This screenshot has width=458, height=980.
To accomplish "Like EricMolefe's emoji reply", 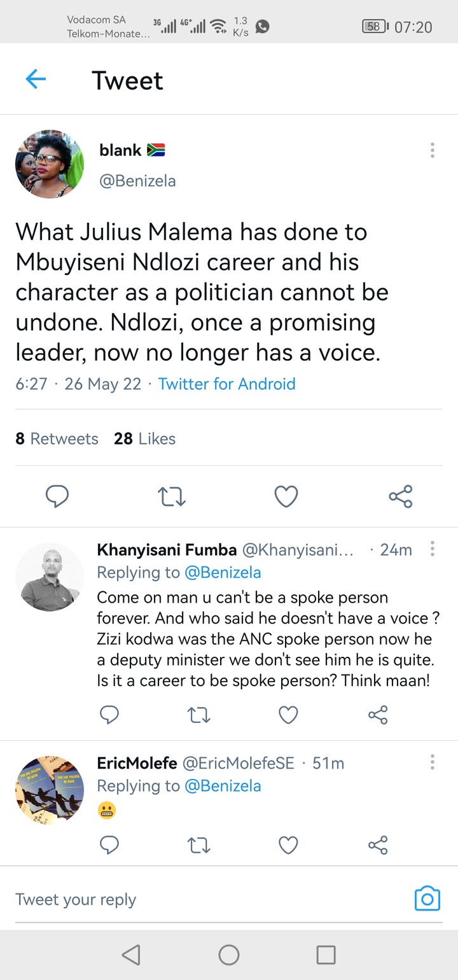I will 288,845.
